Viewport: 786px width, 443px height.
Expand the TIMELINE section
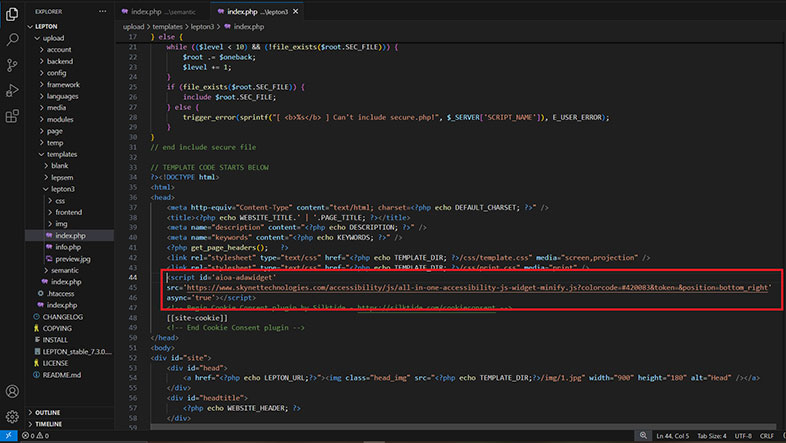48,424
